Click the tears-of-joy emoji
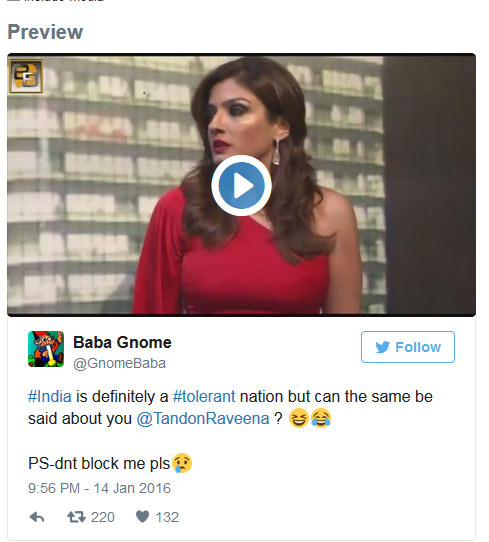 tap(321, 418)
